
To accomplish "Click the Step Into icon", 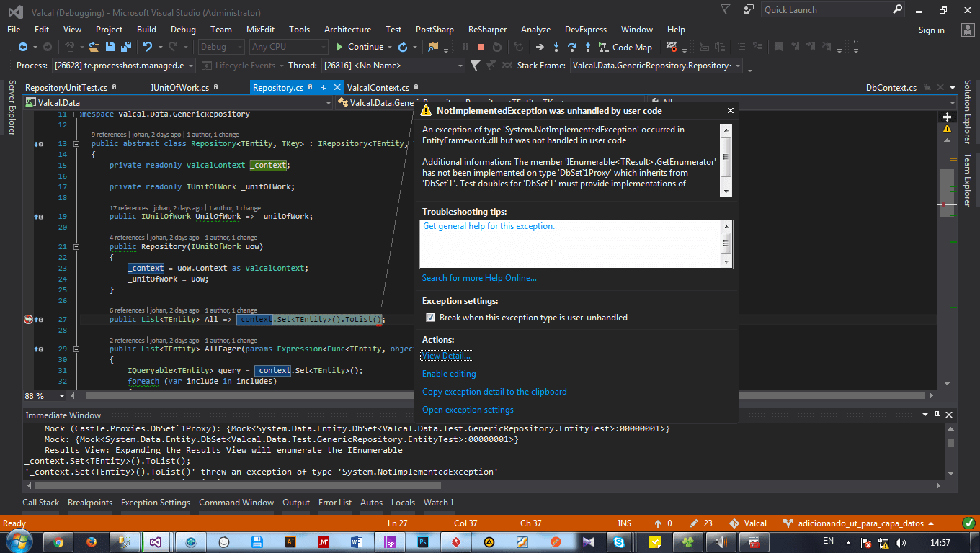I will [556, 47].
